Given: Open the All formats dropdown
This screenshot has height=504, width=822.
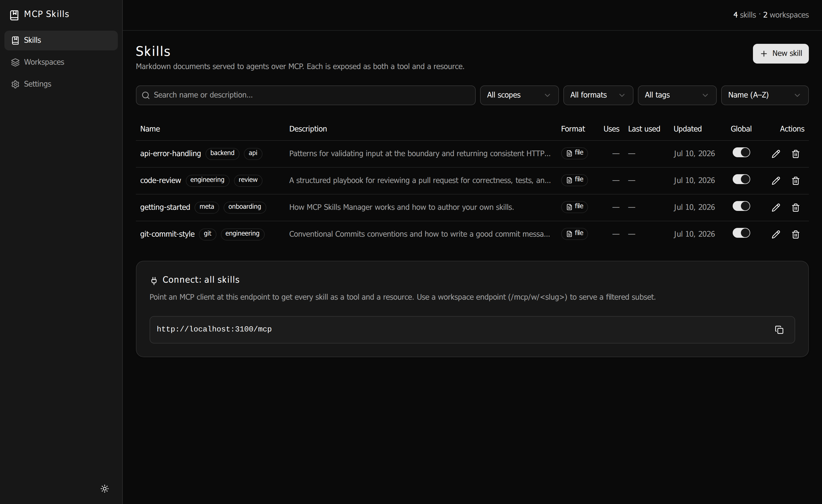Looking at the screenshot, I should (598, 95).
